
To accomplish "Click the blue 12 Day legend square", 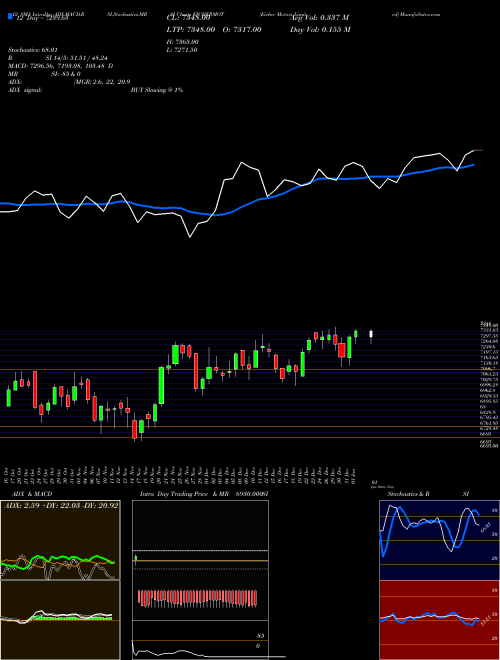I will click(x=10, y=17).
